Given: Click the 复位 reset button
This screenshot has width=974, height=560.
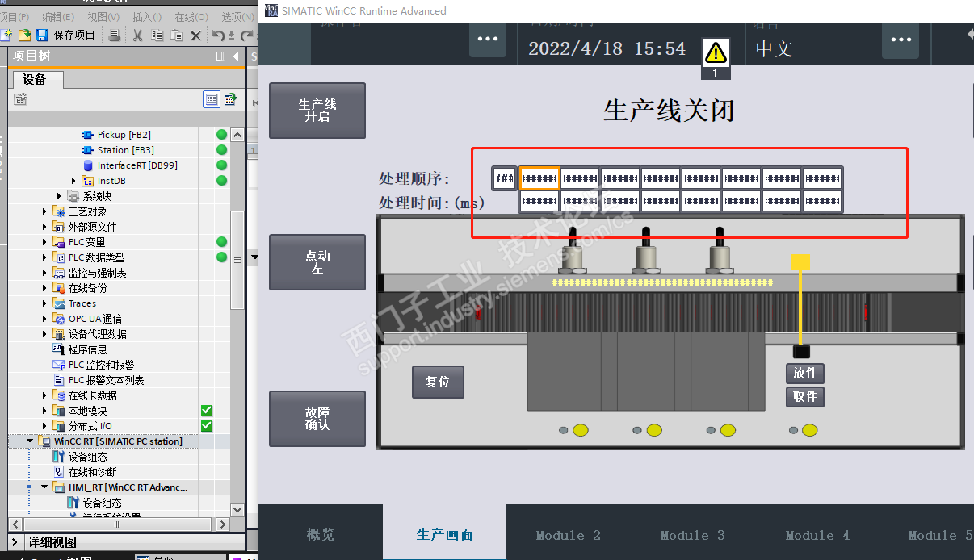Looking at the screenshot, I should click(438, 382).
